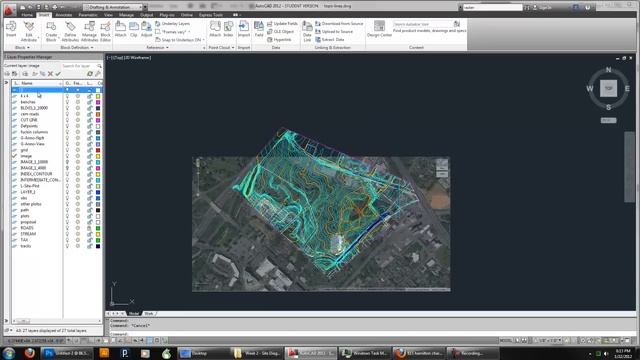Select the Clip reference tool
Screen dimensions: 640x360
[x=133, y=29]
